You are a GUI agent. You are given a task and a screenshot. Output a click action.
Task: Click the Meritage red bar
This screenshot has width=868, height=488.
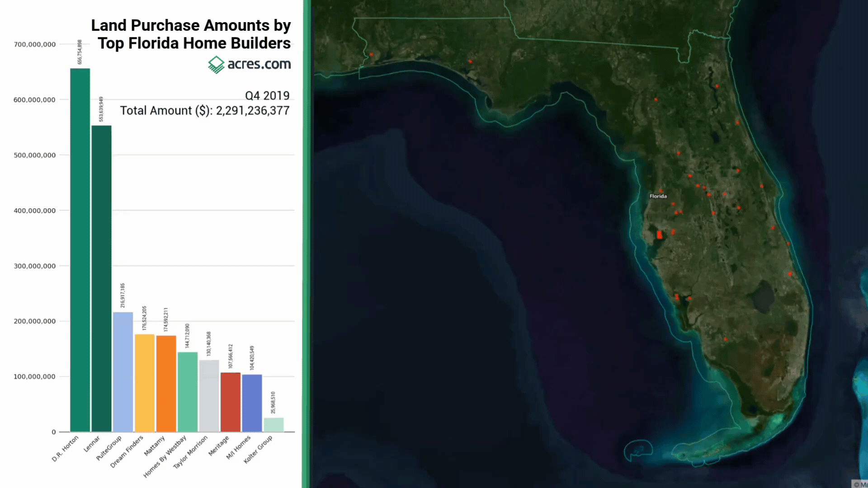[231, 402]
